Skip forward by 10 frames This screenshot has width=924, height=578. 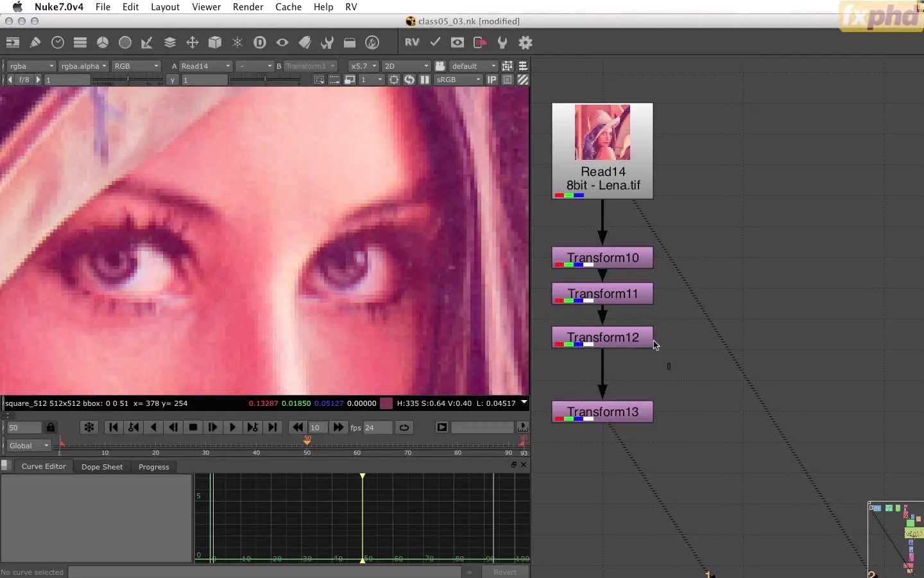(338, 428)
